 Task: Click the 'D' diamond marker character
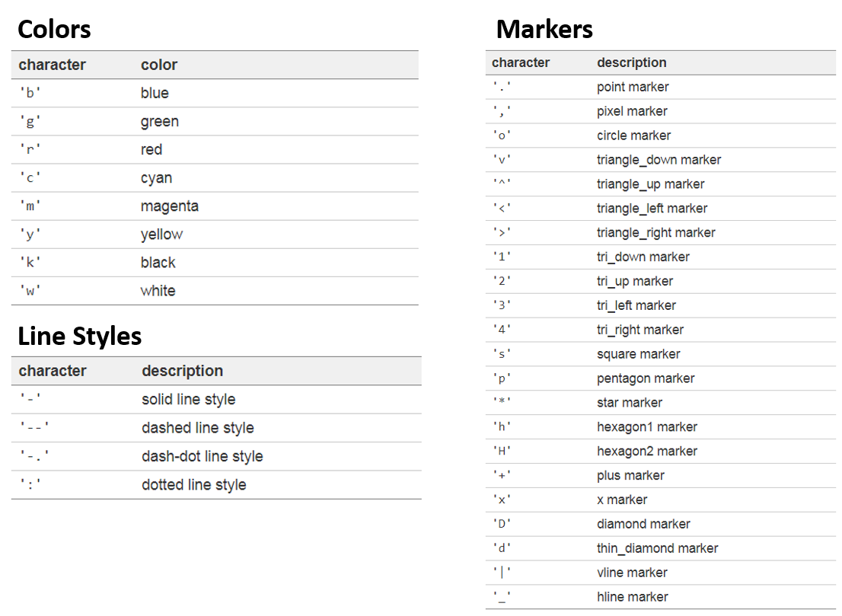click(502, 524)
